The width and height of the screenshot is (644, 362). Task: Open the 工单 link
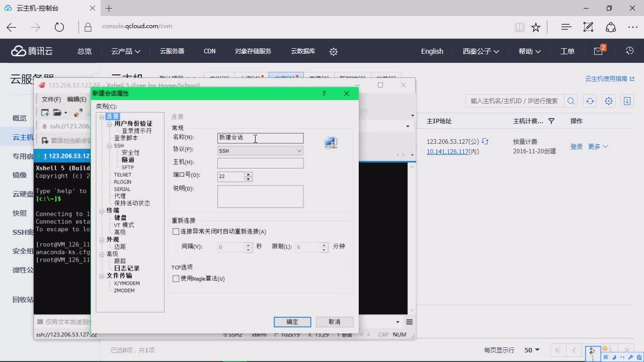568,51
